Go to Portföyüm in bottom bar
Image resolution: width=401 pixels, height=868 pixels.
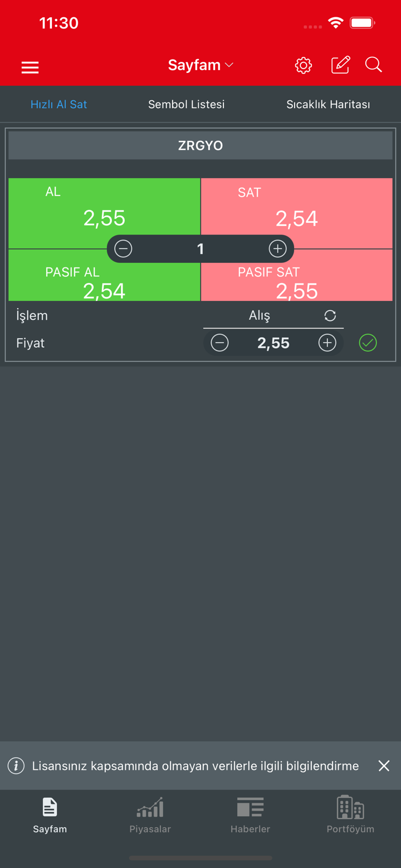tap(350, 815)
